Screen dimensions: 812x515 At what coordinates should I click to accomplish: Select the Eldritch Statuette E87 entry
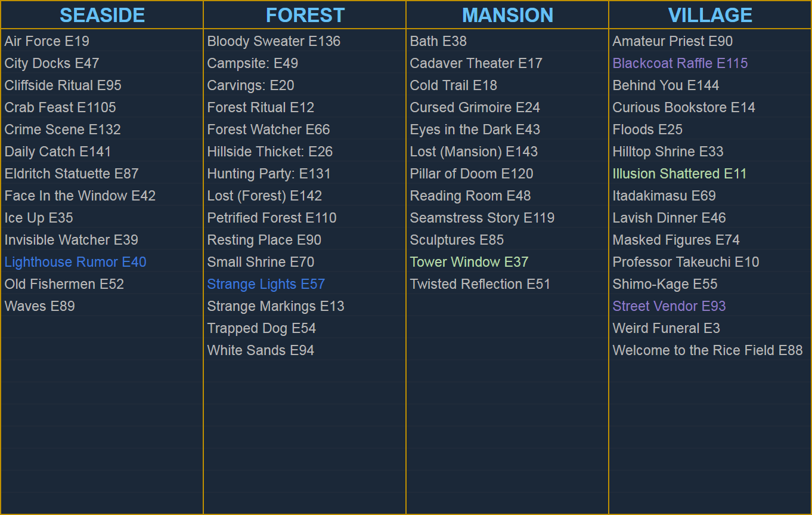coord(72,174)
